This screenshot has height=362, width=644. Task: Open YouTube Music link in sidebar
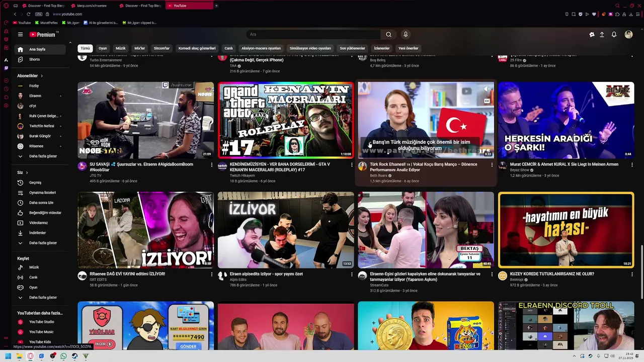pyautogui.click(x=39, y=332)
